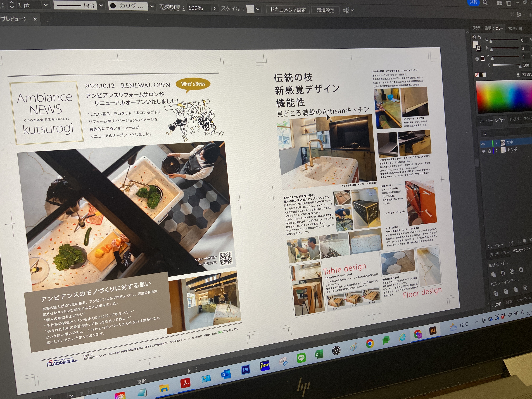The image size is (532, 399).
Task: Click the search magnifier at top right
Action: click(x=485, y=3)
